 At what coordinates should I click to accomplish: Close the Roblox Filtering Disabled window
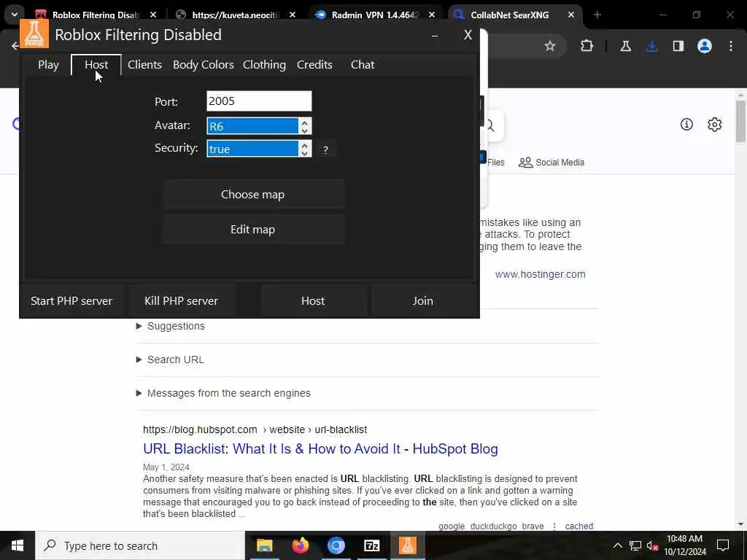point(468,35)
